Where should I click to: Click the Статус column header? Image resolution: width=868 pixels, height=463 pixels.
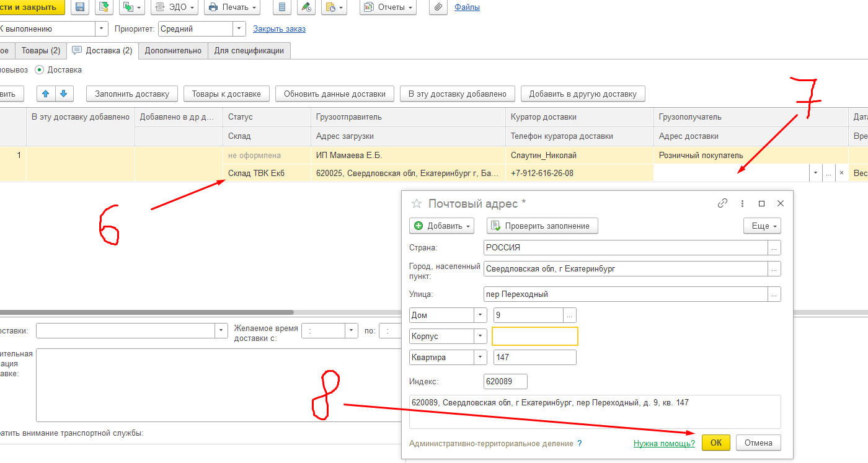pos(267,117)
